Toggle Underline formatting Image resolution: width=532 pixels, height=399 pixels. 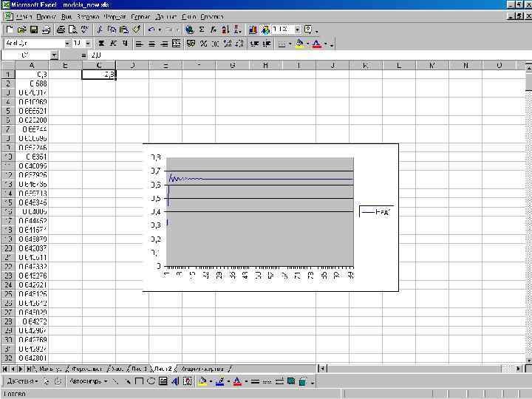[x=125, y=44]
